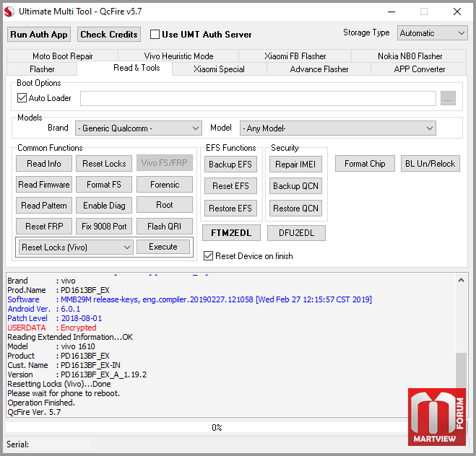
Task: Click the Backup QCN button
Action: pyautogui.click(x=295, y=186)
